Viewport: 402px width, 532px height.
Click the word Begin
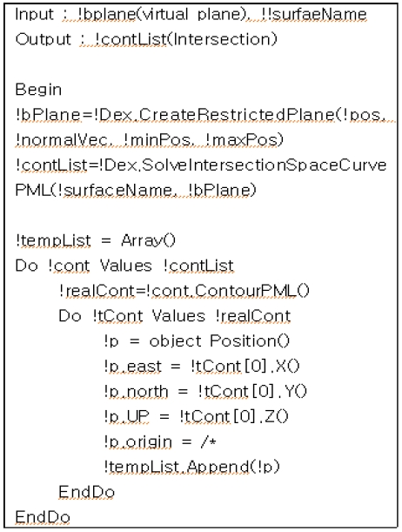click(x=38, y=91)
